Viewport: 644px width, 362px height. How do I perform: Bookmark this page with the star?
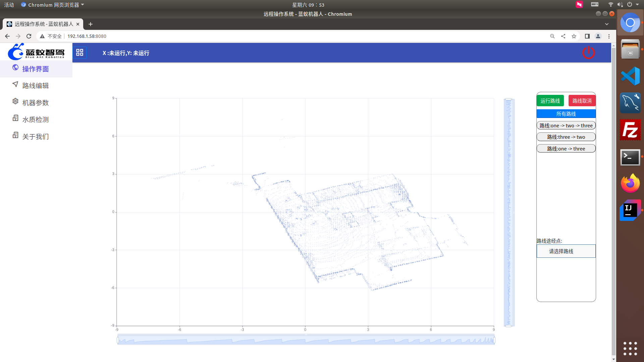click(x=574, y=36)
